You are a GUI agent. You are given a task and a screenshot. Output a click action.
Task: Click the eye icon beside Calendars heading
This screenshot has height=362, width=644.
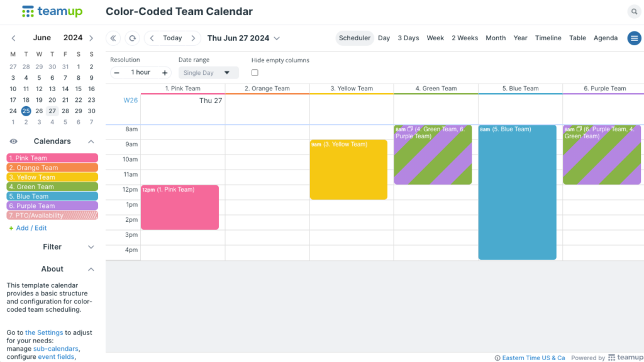13,141
